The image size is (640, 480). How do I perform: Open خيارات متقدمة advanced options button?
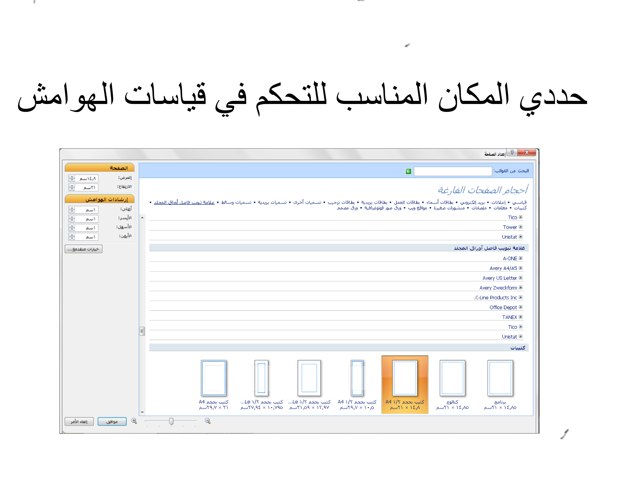pyautogui.click(x=84, y=249)
